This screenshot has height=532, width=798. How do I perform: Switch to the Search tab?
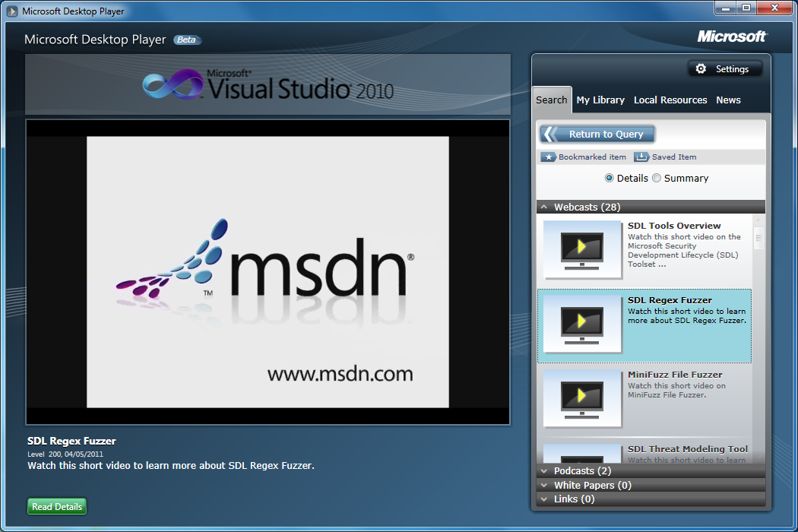tap(551, 100)
